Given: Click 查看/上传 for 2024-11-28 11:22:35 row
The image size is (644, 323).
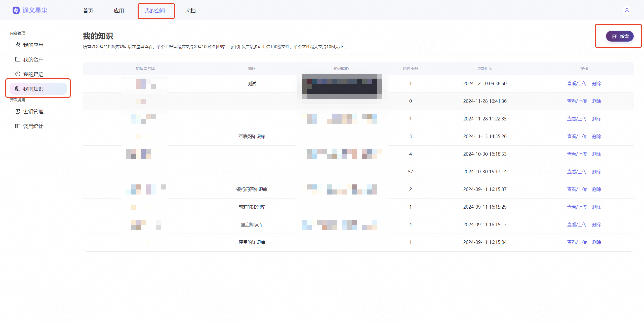Looking at the screenshot, I should coord(577,119).
